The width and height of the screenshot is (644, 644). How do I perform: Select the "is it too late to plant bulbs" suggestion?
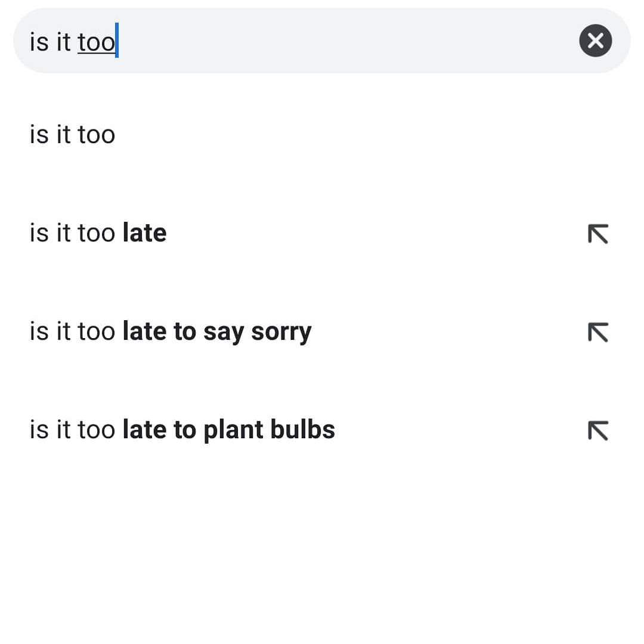tap(182, 430)
